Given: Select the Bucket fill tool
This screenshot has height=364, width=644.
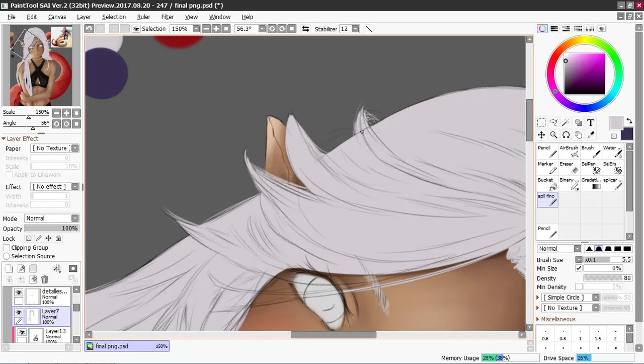Looking at the screenshot, I should click(547, 183).
